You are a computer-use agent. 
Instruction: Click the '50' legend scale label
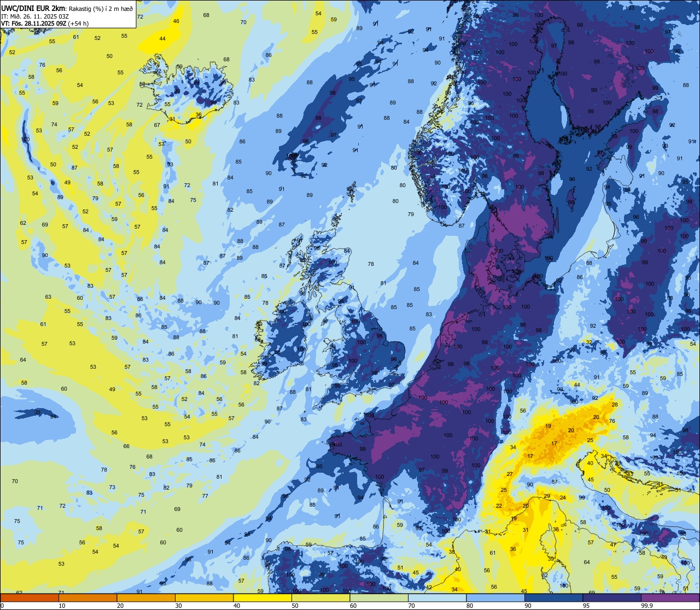(295, 606)
